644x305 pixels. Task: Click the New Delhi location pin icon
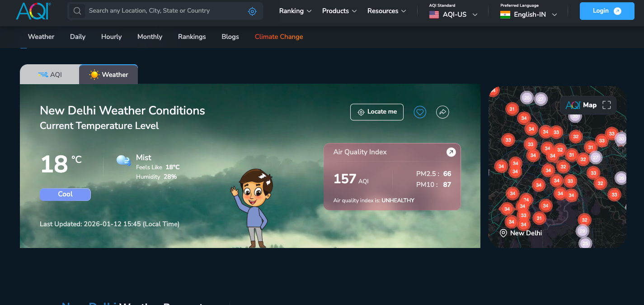[503, 233]
